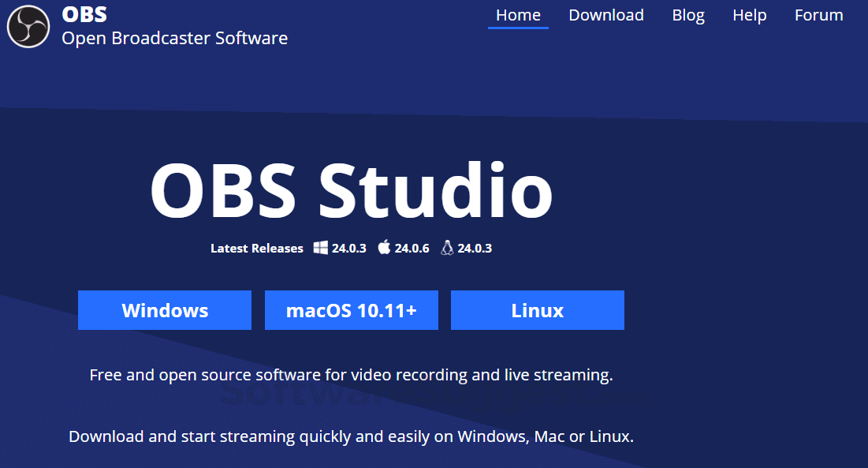Screen dimensions: 868x468
Task: Click the Open Broadcaster Software subtitle
Action: pos(175,38)
